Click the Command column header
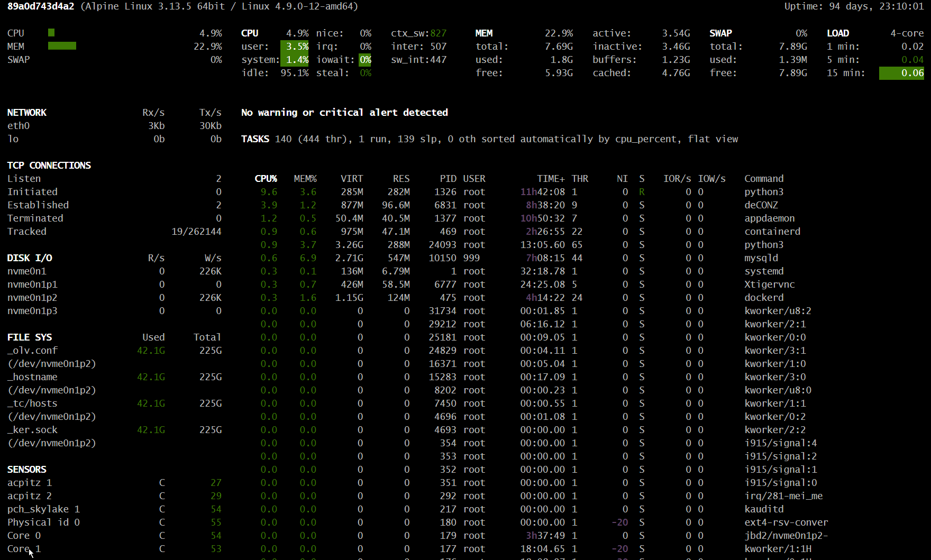The image size is (931, 560). click(764, 179)
